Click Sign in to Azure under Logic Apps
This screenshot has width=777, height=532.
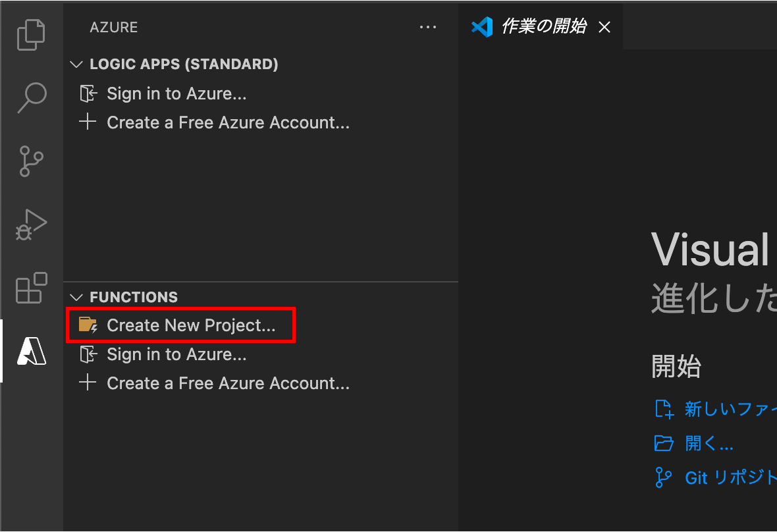point(176,93)
